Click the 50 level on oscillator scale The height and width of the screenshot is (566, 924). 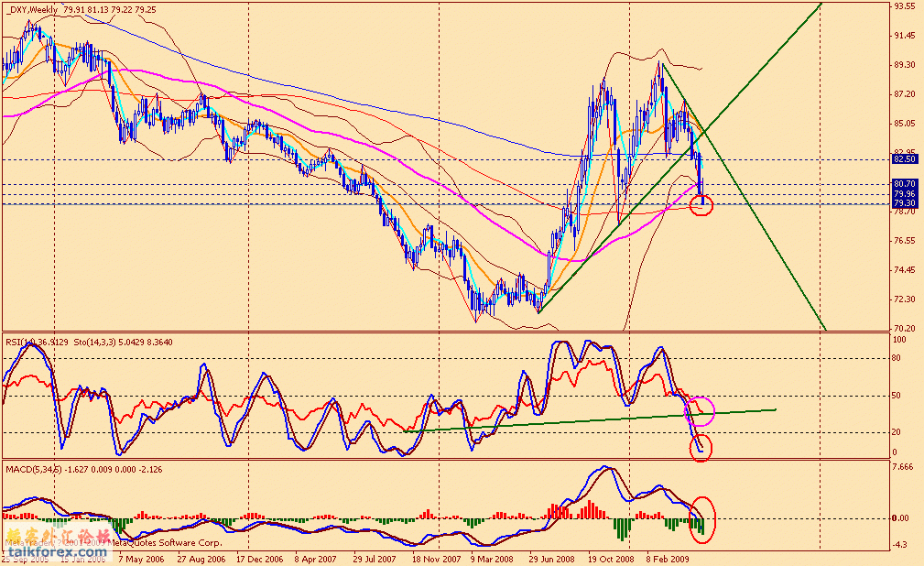(897, 396)
